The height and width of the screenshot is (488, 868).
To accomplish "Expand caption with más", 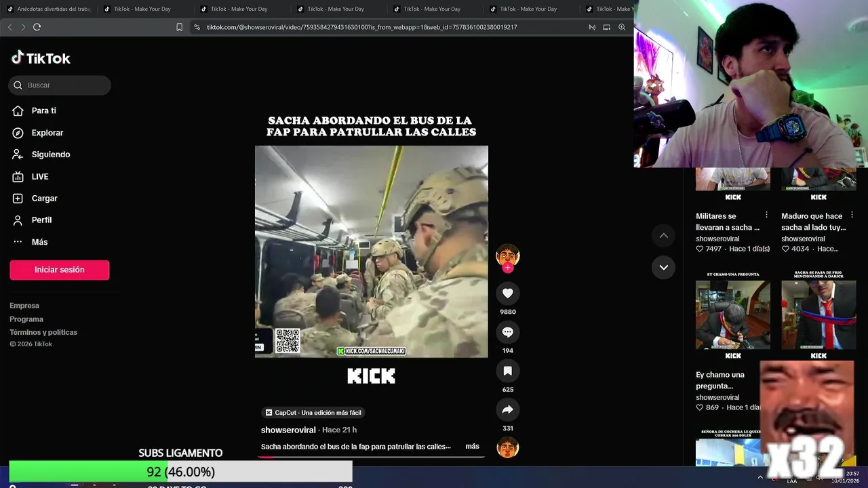I will [x=472, y=446].
